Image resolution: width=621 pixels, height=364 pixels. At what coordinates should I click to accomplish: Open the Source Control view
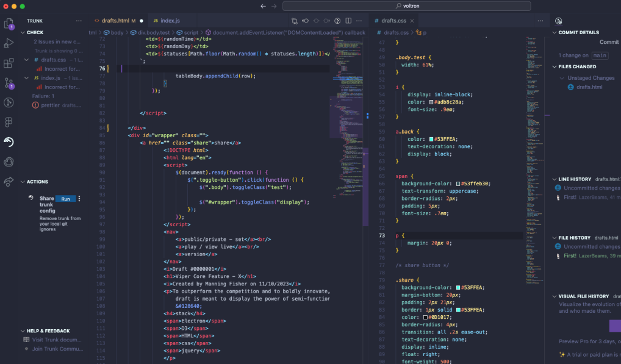coord(9,83)
